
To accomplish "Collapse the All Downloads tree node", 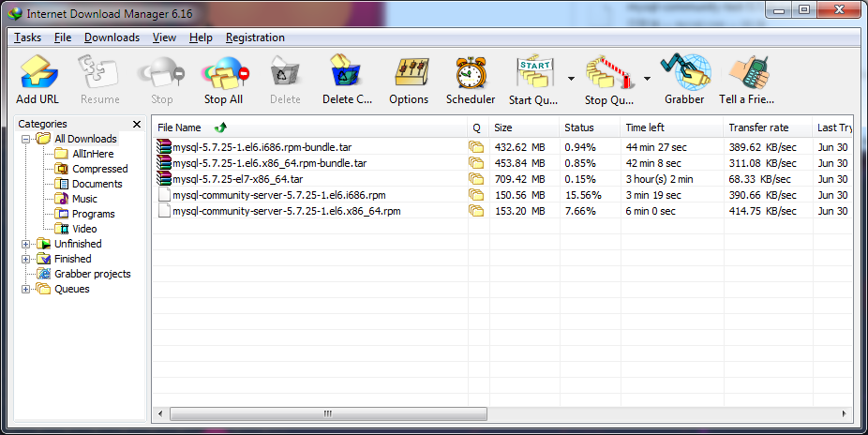I will 25,139.
